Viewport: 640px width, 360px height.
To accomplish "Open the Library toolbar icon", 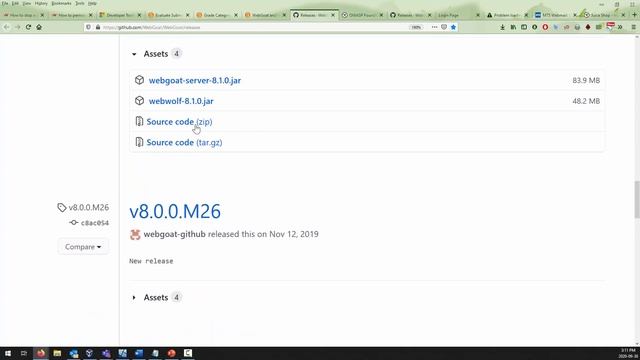I will coord(513,27).
